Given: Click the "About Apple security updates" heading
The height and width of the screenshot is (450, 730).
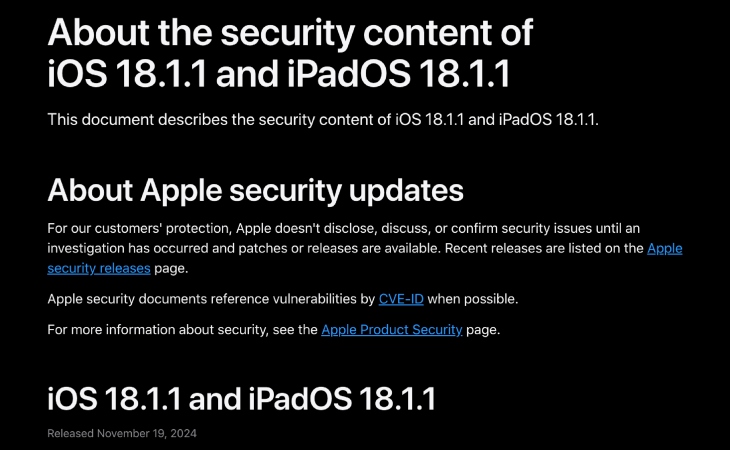Looking at the screenshot, I should click(255, 190).
